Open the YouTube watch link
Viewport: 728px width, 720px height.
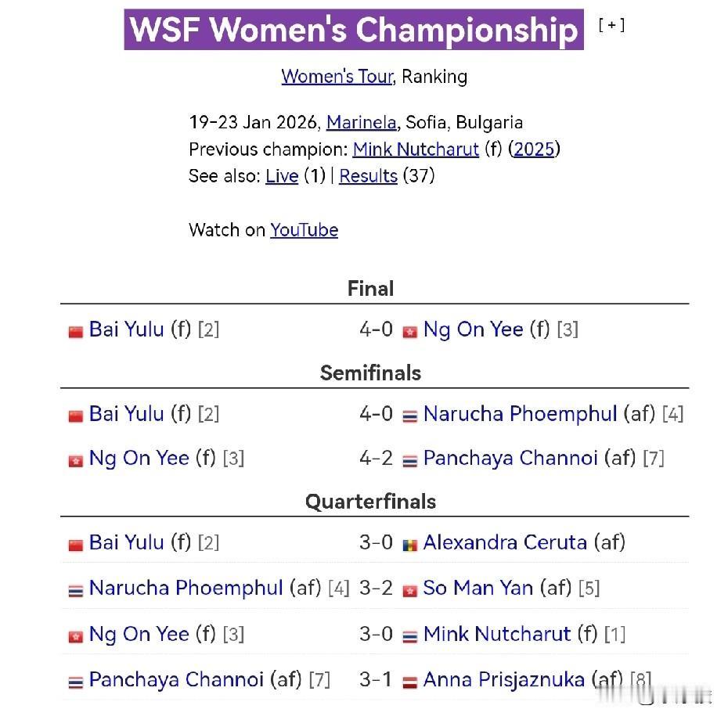point(304,230)
